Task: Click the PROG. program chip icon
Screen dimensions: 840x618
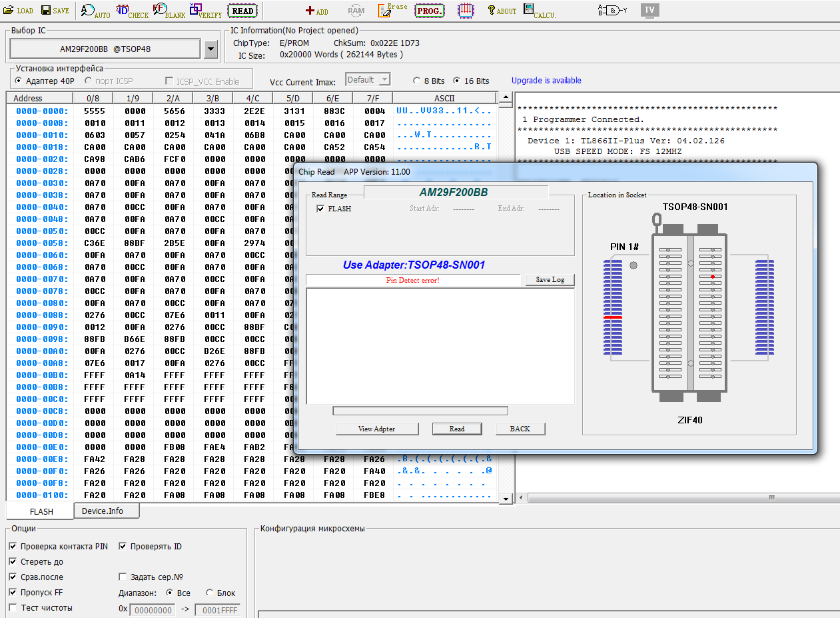Action: pos(430,11)
